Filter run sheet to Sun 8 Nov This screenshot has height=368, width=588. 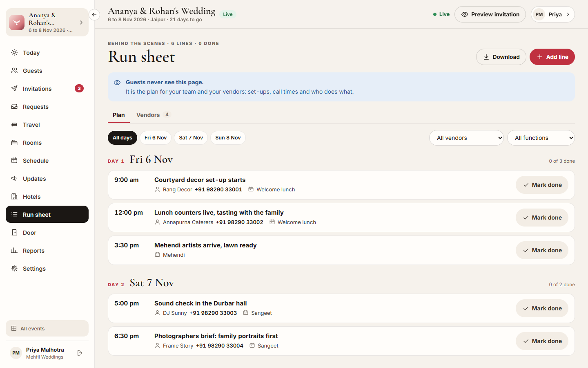click(228, 138)
